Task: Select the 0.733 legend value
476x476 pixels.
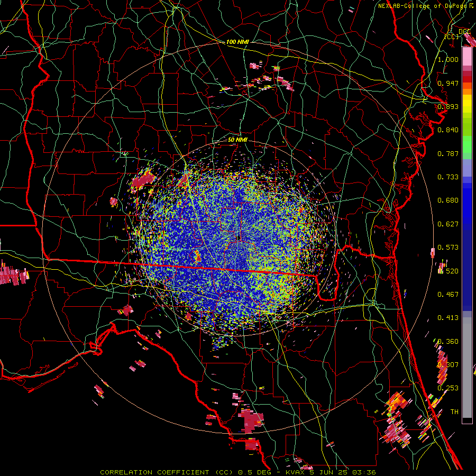Action: (x=448, y=177)
